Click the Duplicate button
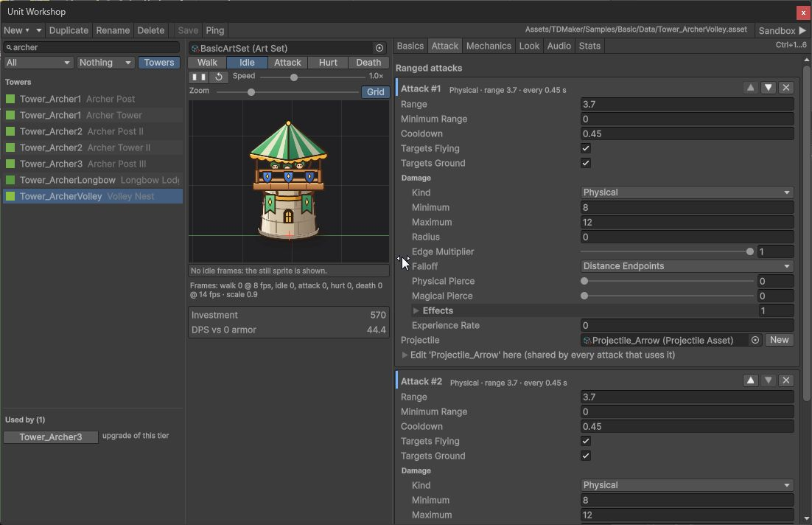Viewport: 812px width, 525px height. tap(69, 30)
